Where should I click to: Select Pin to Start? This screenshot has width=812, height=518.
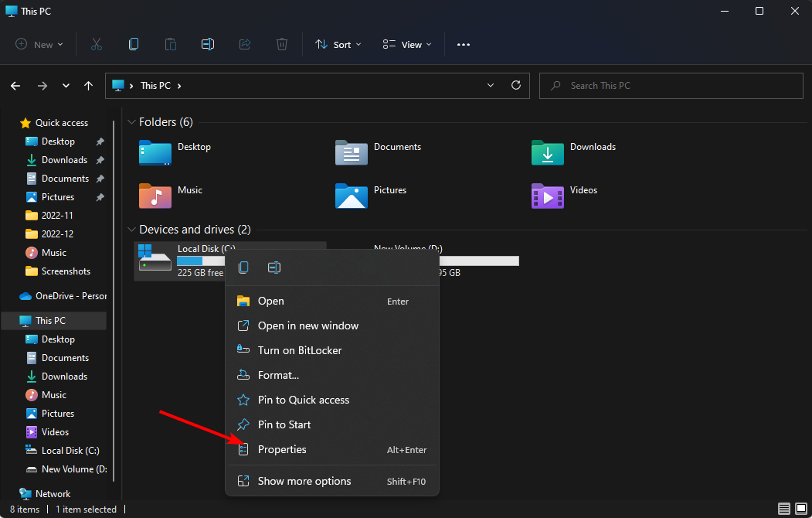pos(332,424)
